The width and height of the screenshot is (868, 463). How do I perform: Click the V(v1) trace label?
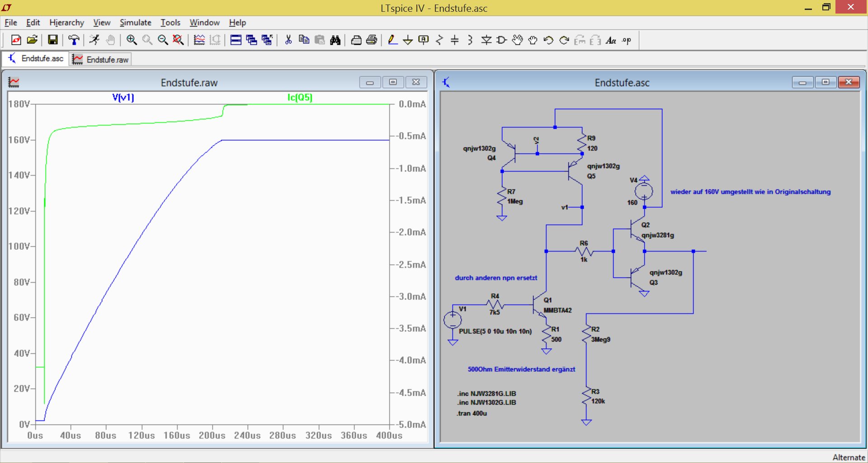pos(123,97)
